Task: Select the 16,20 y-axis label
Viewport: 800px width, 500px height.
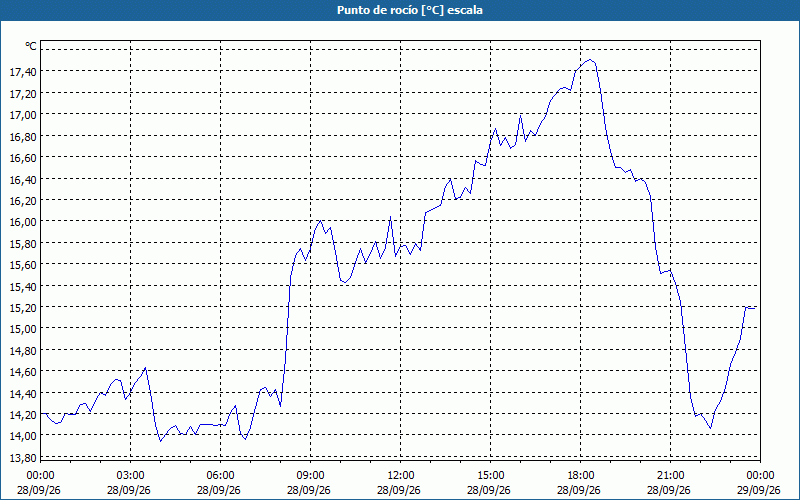Action: coord(23,201)
